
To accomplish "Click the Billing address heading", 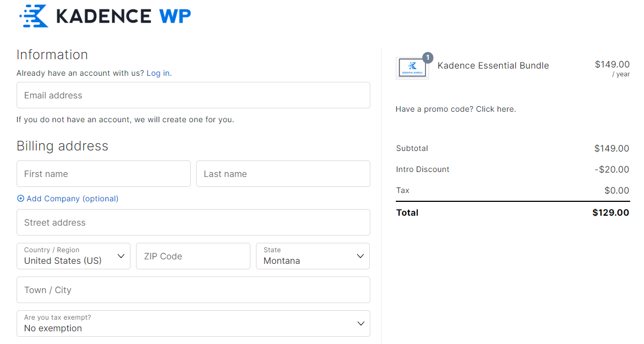I will [62, 146].
